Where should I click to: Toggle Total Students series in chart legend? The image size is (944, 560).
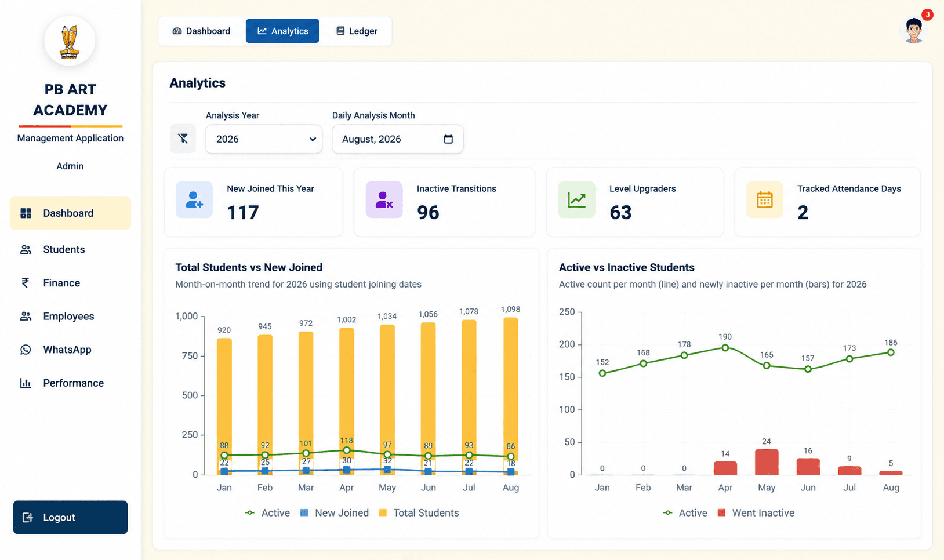419,513
